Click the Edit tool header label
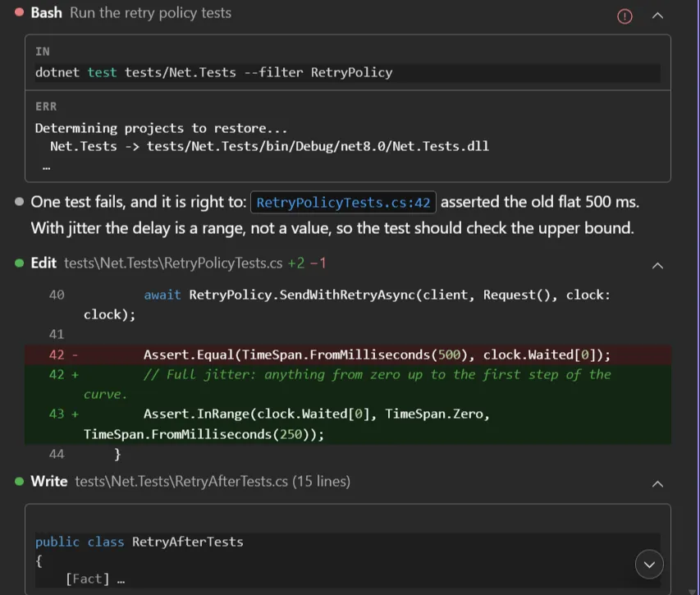 43,263
